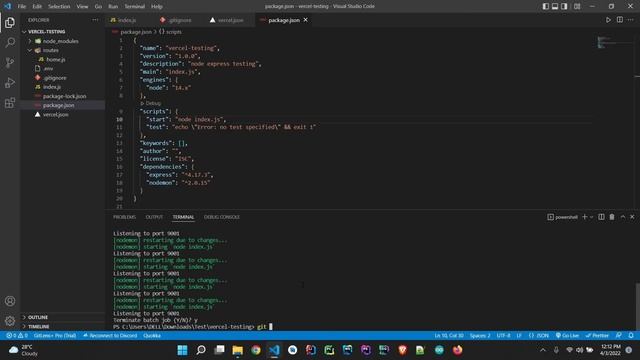Click the Run file play icon

608,20
